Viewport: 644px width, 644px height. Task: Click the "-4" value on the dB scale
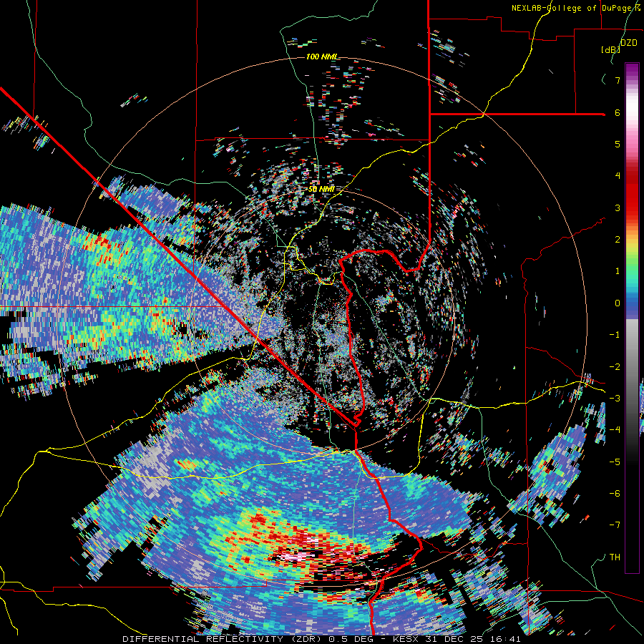(615, 430)
